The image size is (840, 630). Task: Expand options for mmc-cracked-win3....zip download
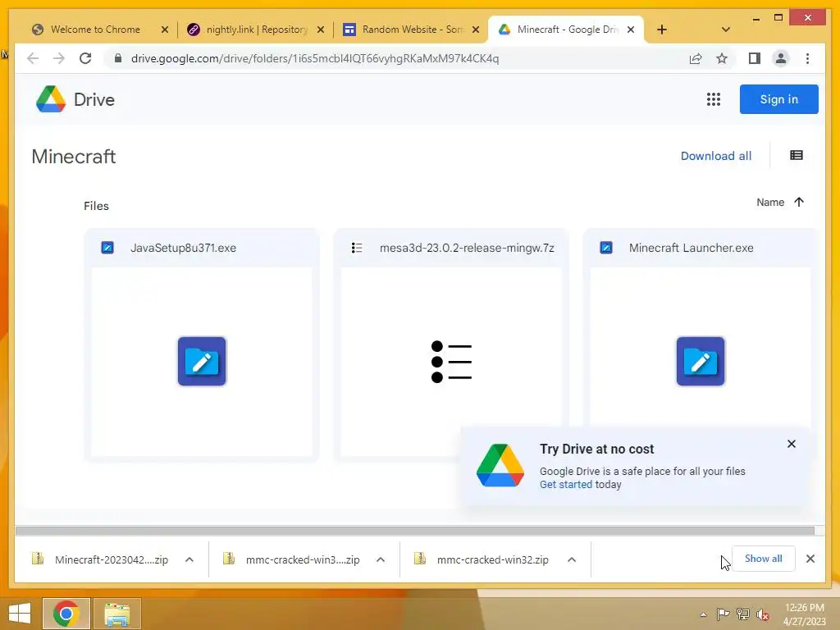pyautogui.click(x=381, y=559)
